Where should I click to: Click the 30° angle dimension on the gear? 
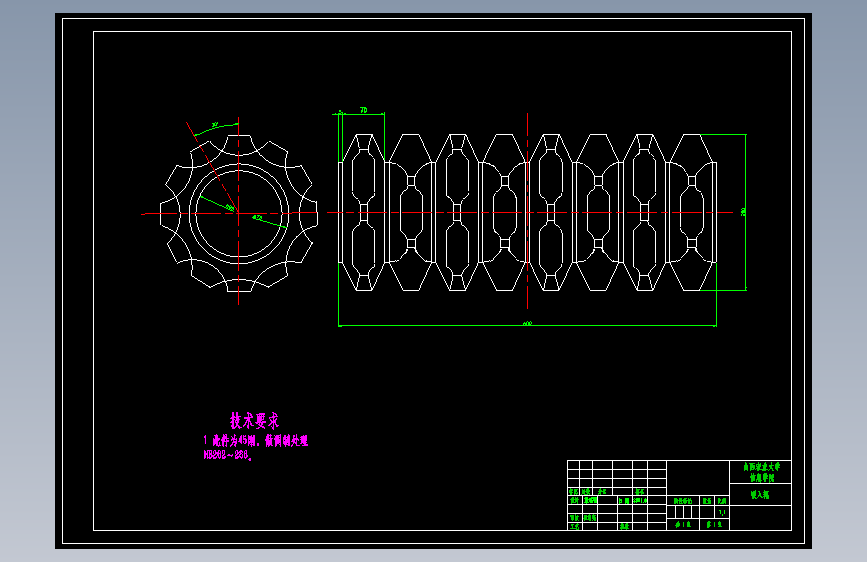[x=215, y=125]
